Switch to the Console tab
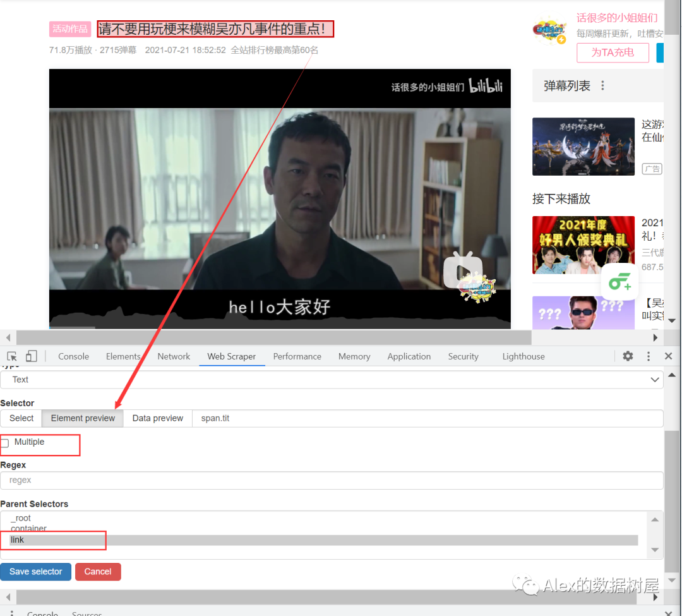The width and height of the screenshot is (682, 616). pyautogui.click(x=73, y=356)
